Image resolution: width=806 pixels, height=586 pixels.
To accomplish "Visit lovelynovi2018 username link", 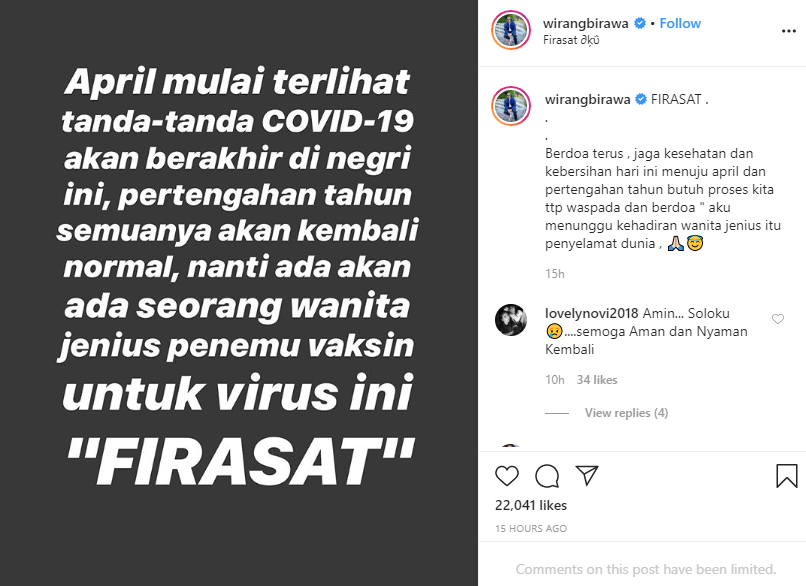I will tap(592, 313).
